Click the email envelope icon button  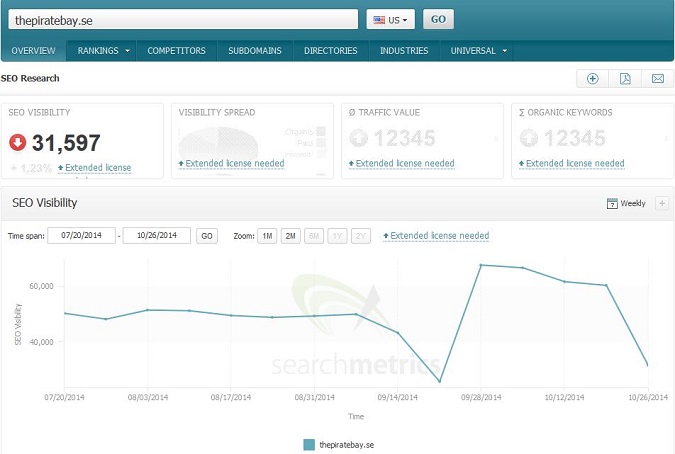[657, 79]
